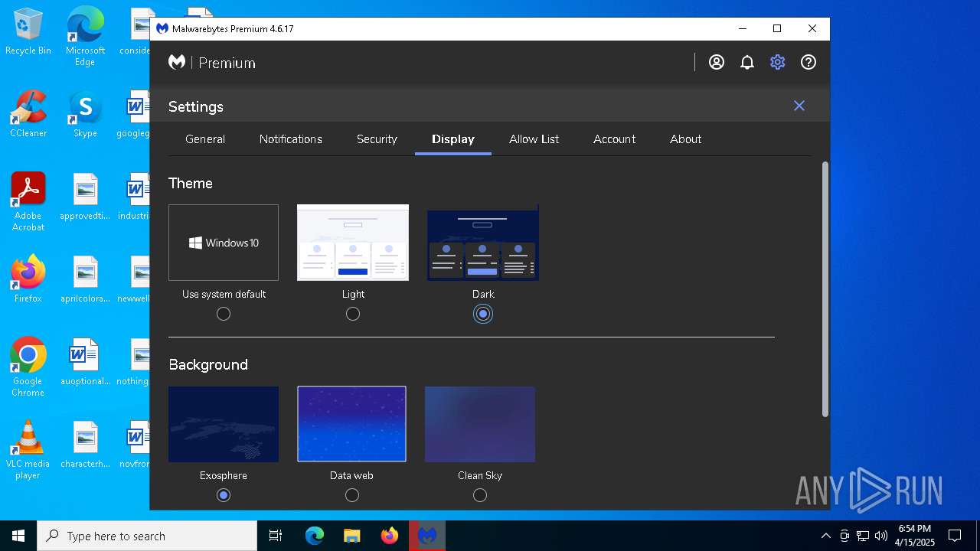The width and height of the screenshot is (980, 551).
Task: Click the Light theme preview thumbnail
Action: (353, 243)
